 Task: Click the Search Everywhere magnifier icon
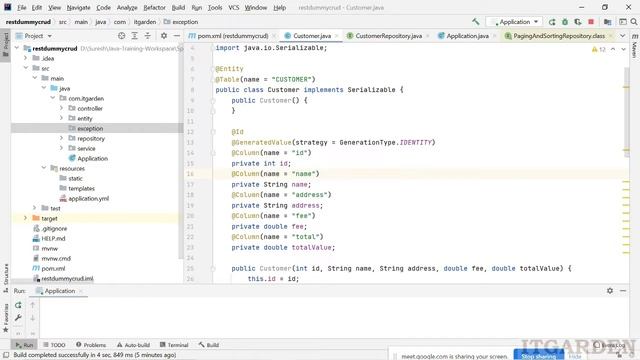click(x=633, y=22)
